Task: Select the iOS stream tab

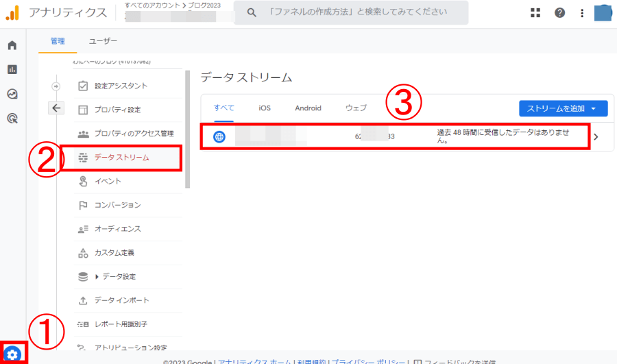Action: 265,108
